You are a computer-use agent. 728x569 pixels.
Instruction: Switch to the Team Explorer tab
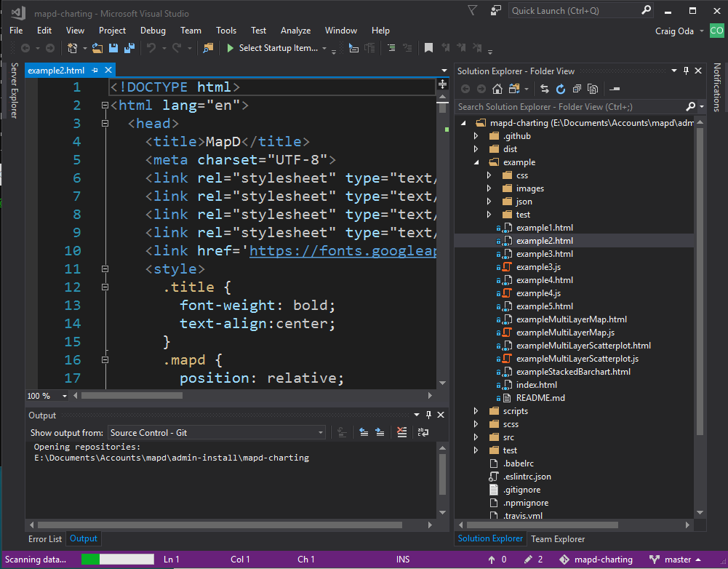pos(558,539)
